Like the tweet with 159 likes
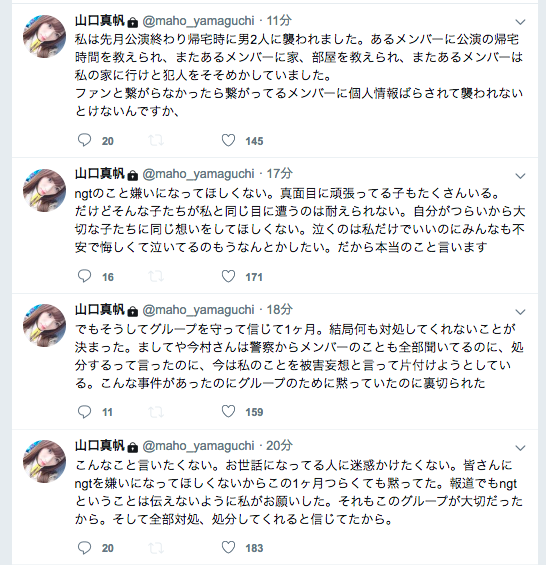This screenshot has height=565, width=546. pos(228,411)
